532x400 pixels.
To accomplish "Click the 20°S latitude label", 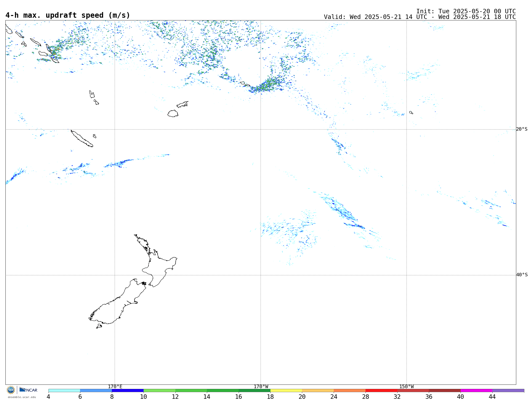I will click(522, 129).
